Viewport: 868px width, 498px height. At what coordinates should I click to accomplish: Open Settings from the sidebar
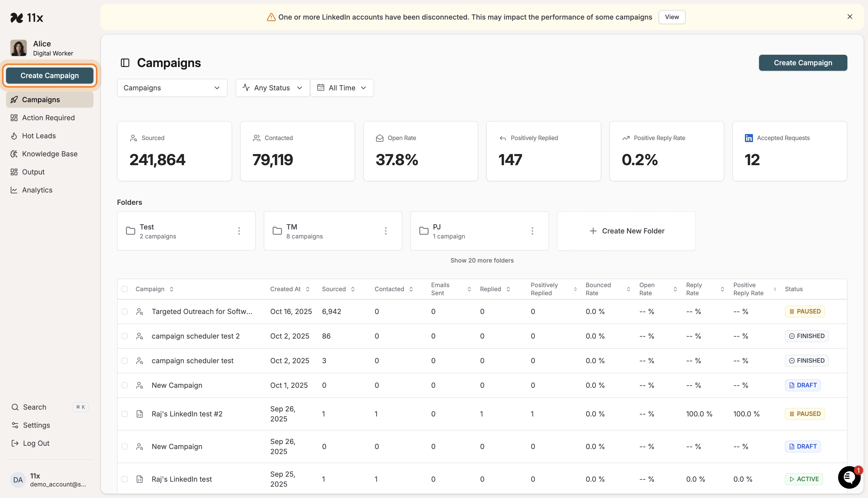(x=36, y=425)
